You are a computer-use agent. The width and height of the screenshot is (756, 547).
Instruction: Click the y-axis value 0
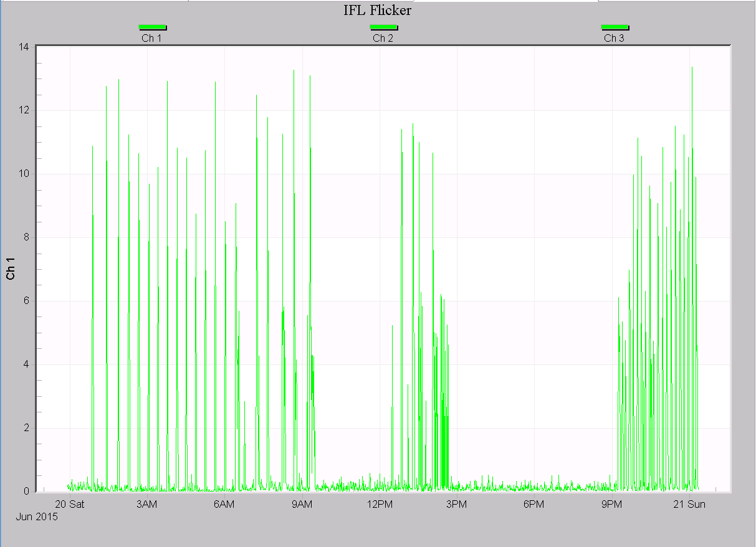click(x=26, y=492)
